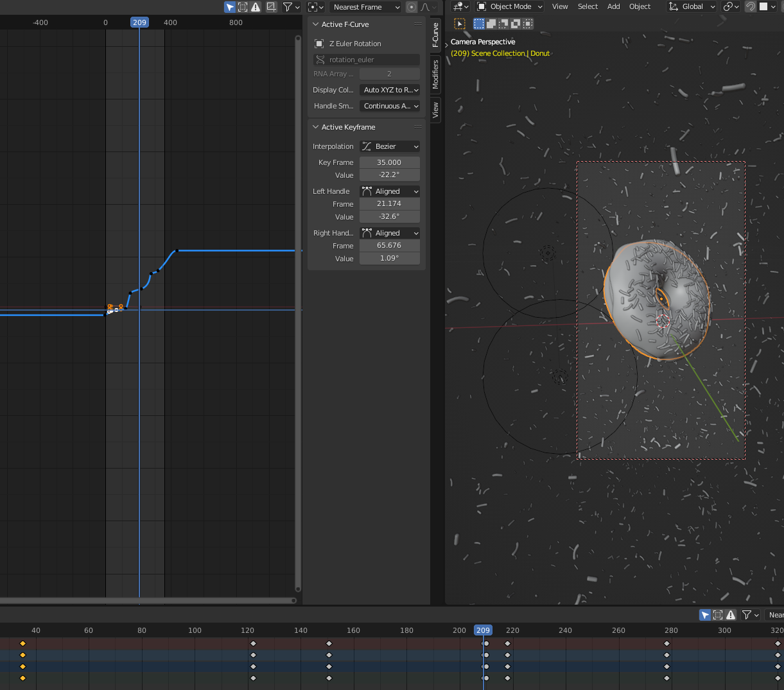Switch to the View sidebar tab
The height and width of the screenshot is (690, 784).
pos(435,110)
